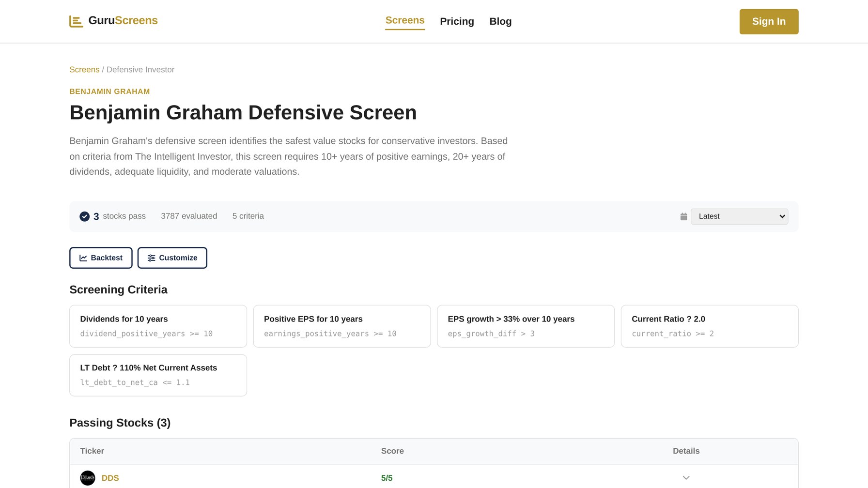Image resolution: width=868 pixels, height=488 pixels.
Task: Click the 'Passing Stocks (3)' heading
Action: 120,423
